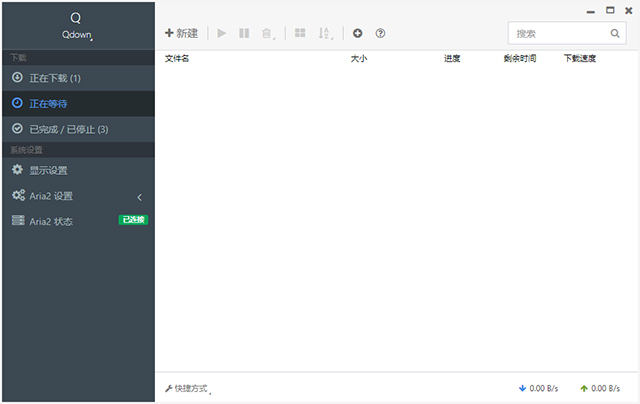Sort list by 文件名 column header
This screenshot has height=404, width=640.
pos(177,59)
